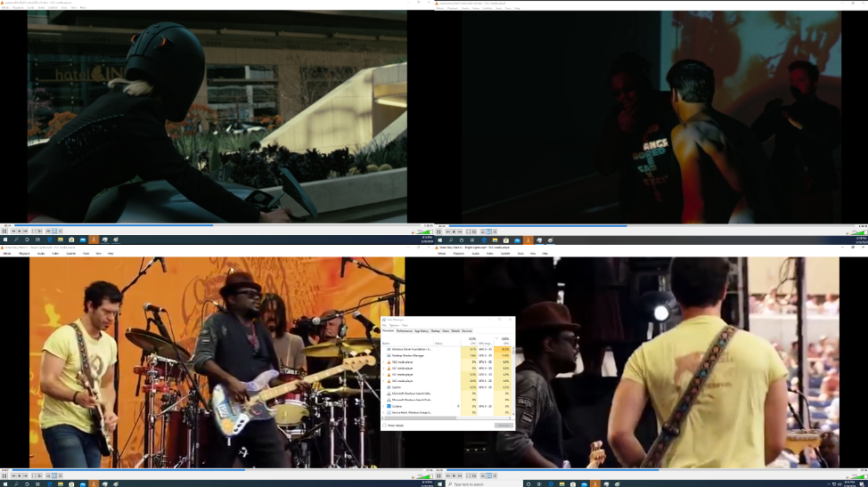This screenshot has height=487, width=868.
Task: Pause the video in the bottom-right VLC window
Action: 439,475
